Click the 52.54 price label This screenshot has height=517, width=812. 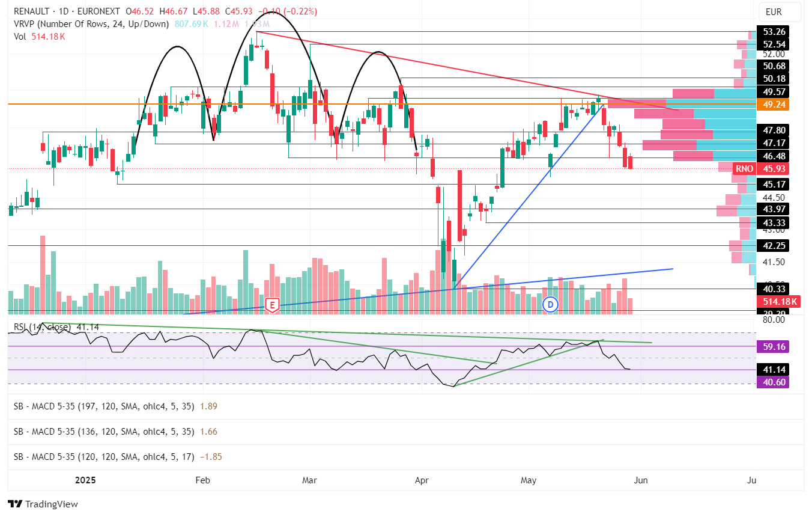pos(774,44)
